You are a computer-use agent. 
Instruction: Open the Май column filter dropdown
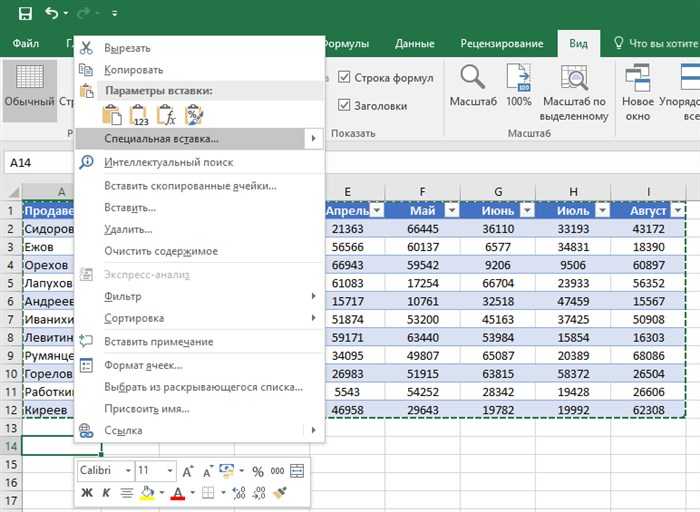(452, 210)
